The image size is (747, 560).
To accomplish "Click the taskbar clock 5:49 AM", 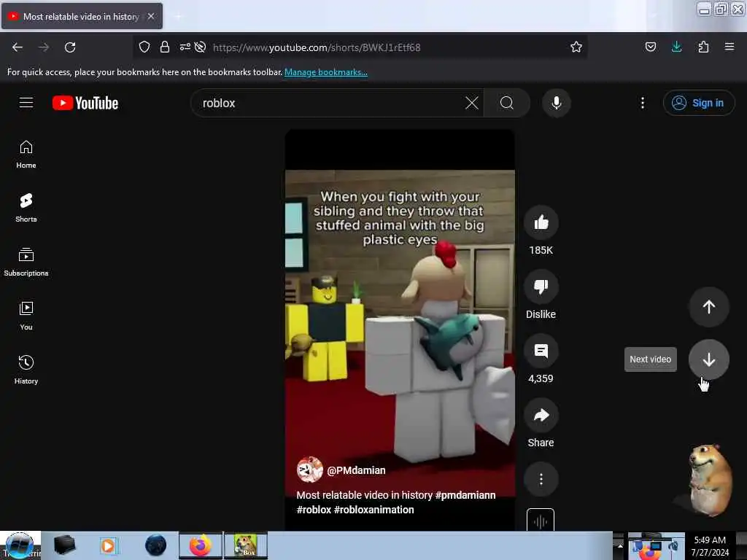I will pos(709,540).
